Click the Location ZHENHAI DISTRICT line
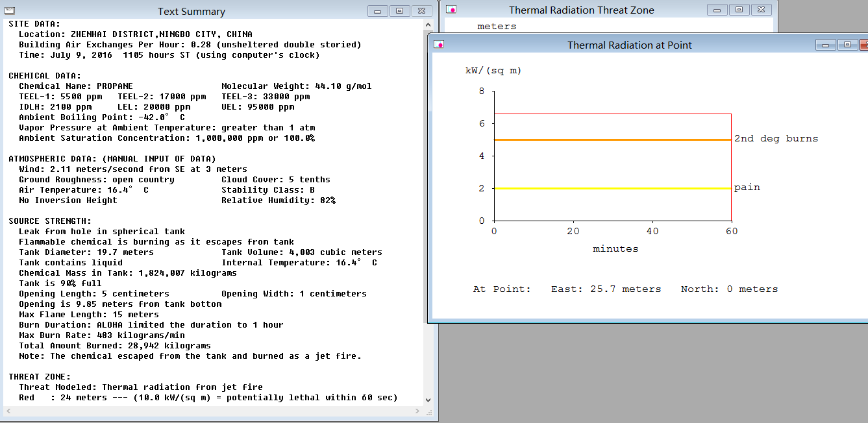The width and height of the screenshot is (868, 423). click(x=136, y=34)
